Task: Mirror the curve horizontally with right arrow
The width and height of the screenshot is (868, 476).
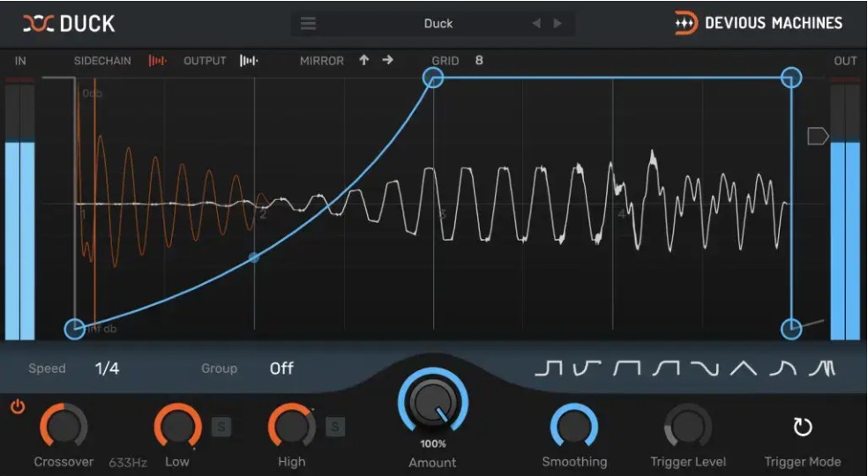Action: point(388,61)
